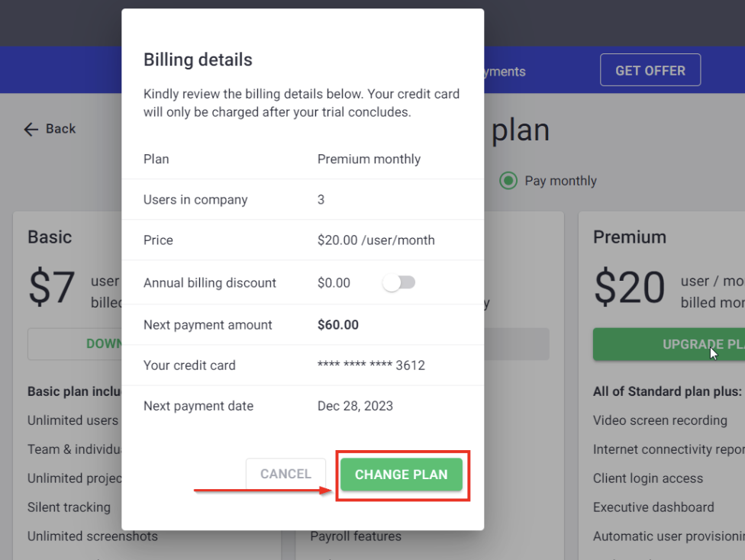
Task: Dismiss the dialog using CANCEL
Action: tap(285, 474)
